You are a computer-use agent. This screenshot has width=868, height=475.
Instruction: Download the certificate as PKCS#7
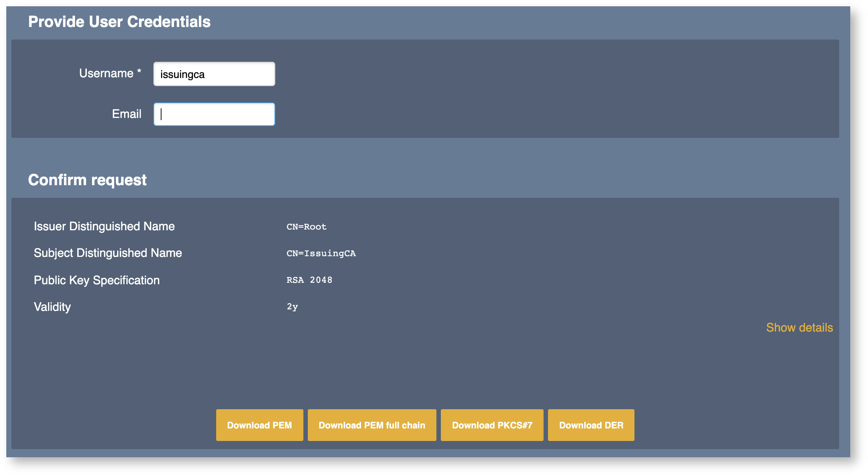[491, 425]
